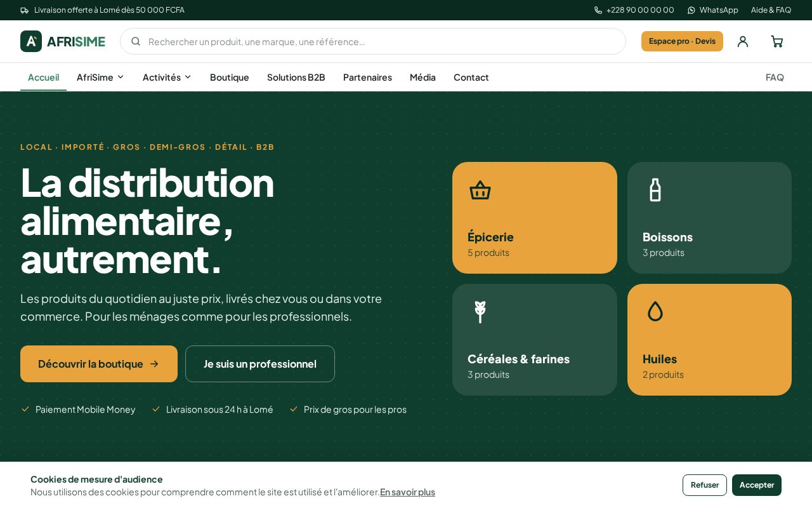Screen dimensions: 812x508
Task: Open the Boutique menu item
Action: [x=230, y=77]
